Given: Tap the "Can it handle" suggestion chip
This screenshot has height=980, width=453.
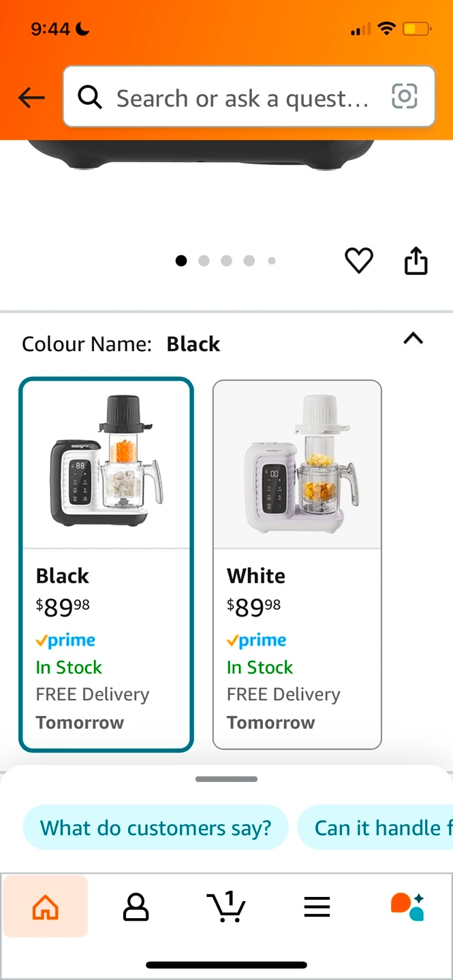Looking at the screenshot, I should [377, 828].
